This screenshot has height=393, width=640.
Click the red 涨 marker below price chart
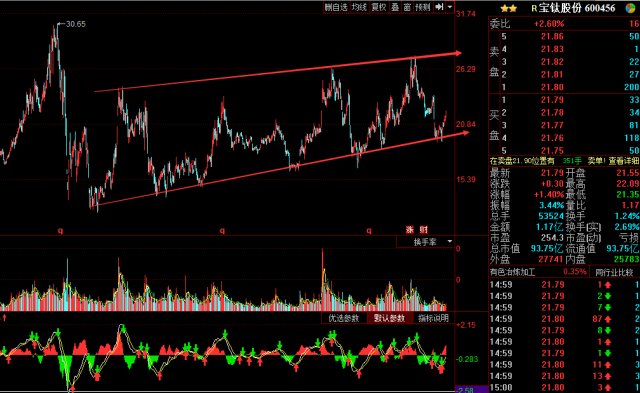409,230
